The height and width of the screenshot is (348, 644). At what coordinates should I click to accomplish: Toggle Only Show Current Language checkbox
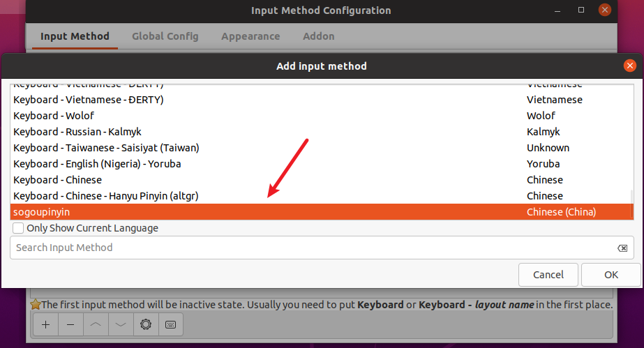[19, 228]
